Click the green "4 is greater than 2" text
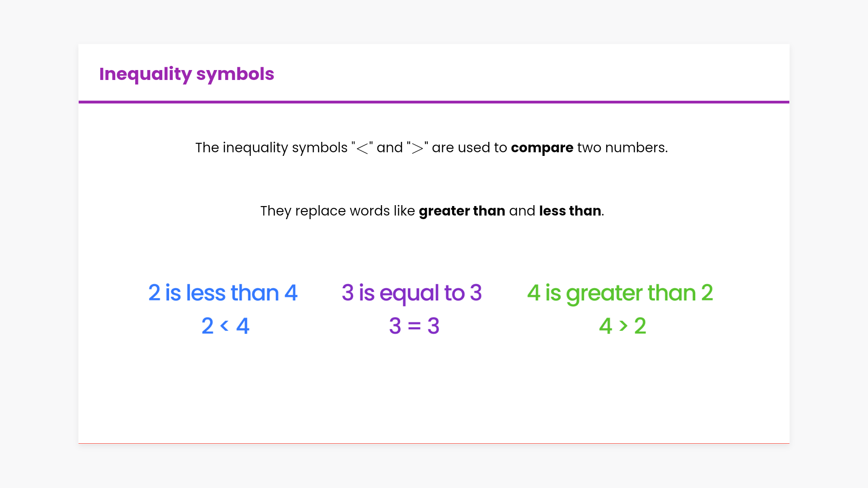 pyautogui.click(x=620, y=293)
